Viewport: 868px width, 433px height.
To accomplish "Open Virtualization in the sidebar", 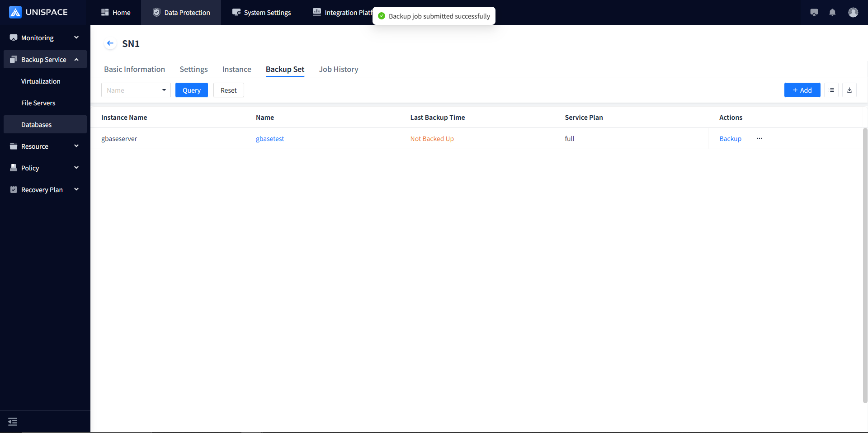I will (45, 81).
